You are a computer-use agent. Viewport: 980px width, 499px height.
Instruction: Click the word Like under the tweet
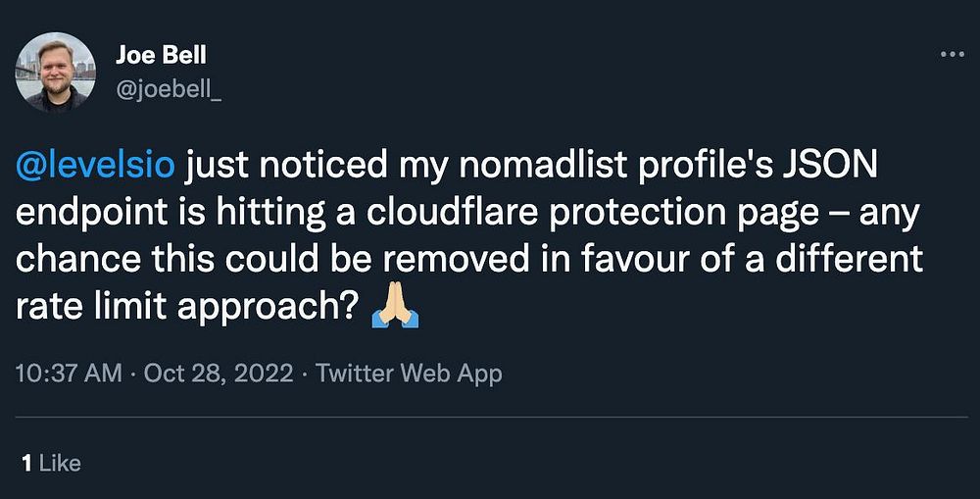pyautogui.click(x=61, y=463)
